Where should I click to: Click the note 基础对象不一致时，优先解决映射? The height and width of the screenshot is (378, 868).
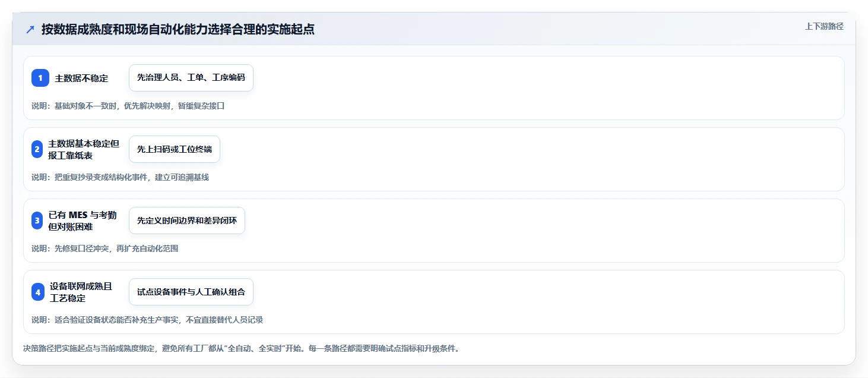[x=113, y=106]
